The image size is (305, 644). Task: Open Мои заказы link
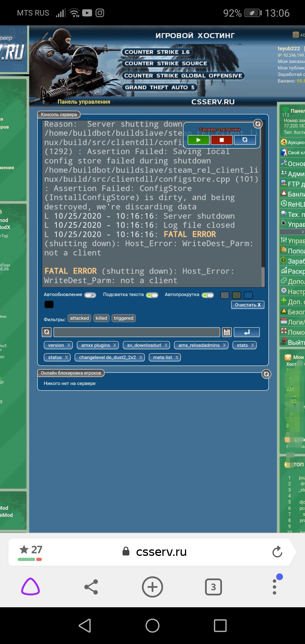pyautogui.click(x=291, y=62)
